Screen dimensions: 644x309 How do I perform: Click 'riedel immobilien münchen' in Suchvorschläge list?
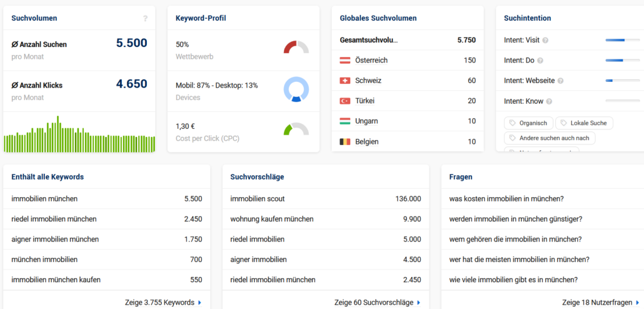[x=273, y=280]
